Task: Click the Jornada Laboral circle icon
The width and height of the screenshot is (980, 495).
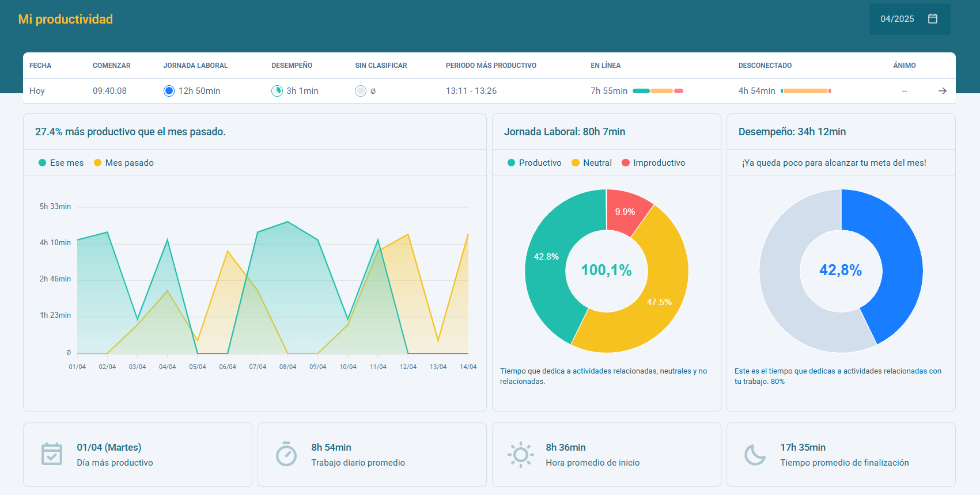Action: coord(169,91)
